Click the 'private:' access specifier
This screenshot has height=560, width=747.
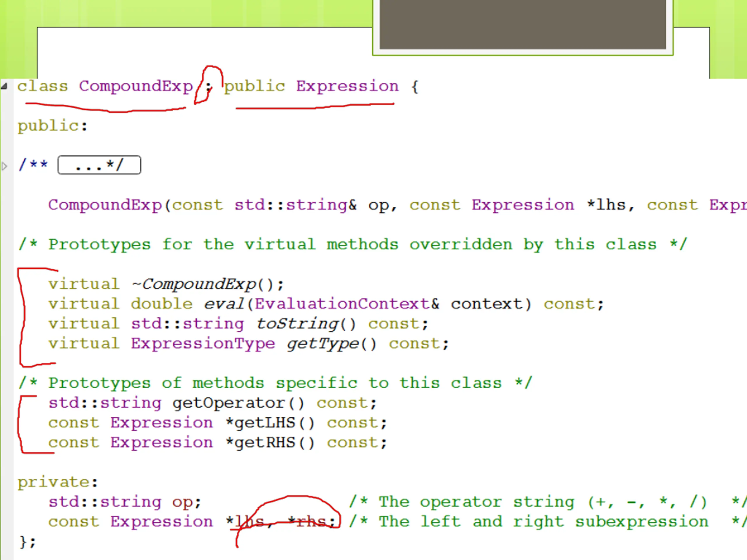[x=58, y=482]
